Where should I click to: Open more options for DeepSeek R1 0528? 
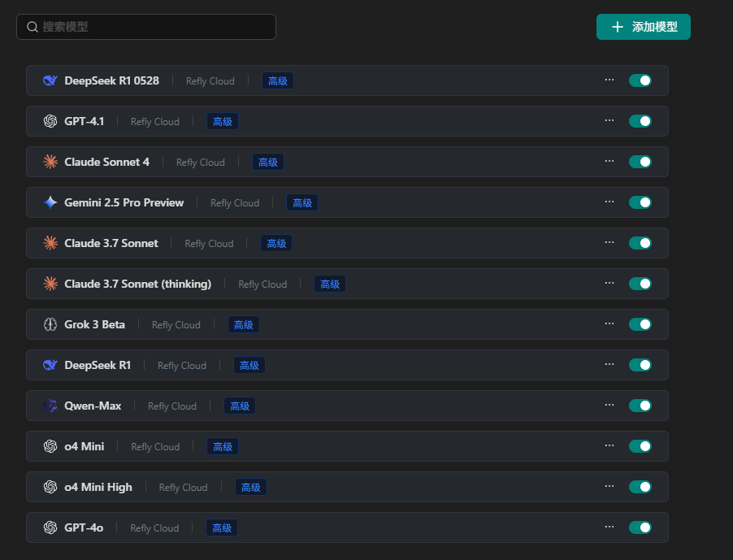click(x=609, y=80)
